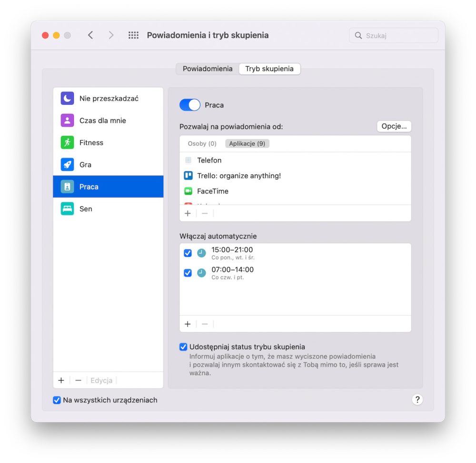Select Trello: organize anything! in the list
Image resolution: width=476 pixels, height=463 pixels.
tap(295, 176)
